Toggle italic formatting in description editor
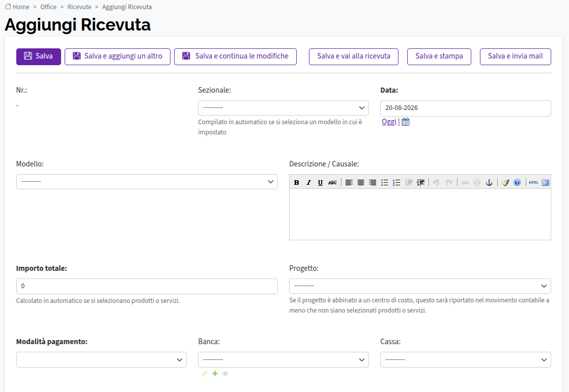 [308, 183]
